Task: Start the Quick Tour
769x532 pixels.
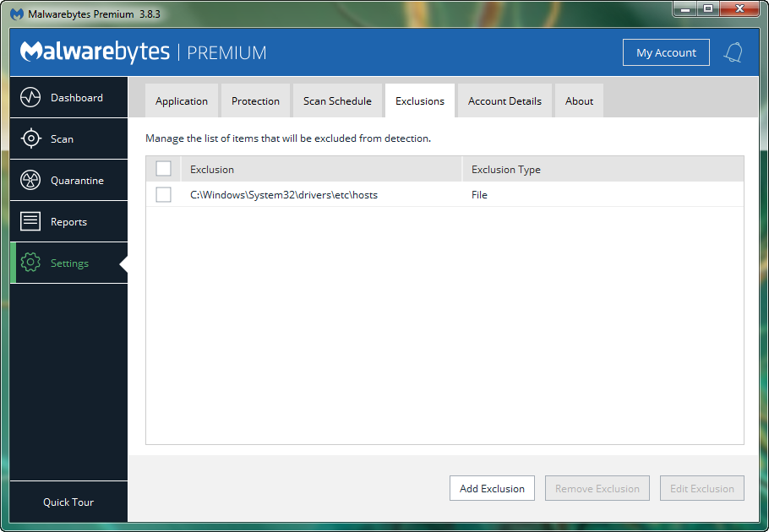Action: point(68,502)
